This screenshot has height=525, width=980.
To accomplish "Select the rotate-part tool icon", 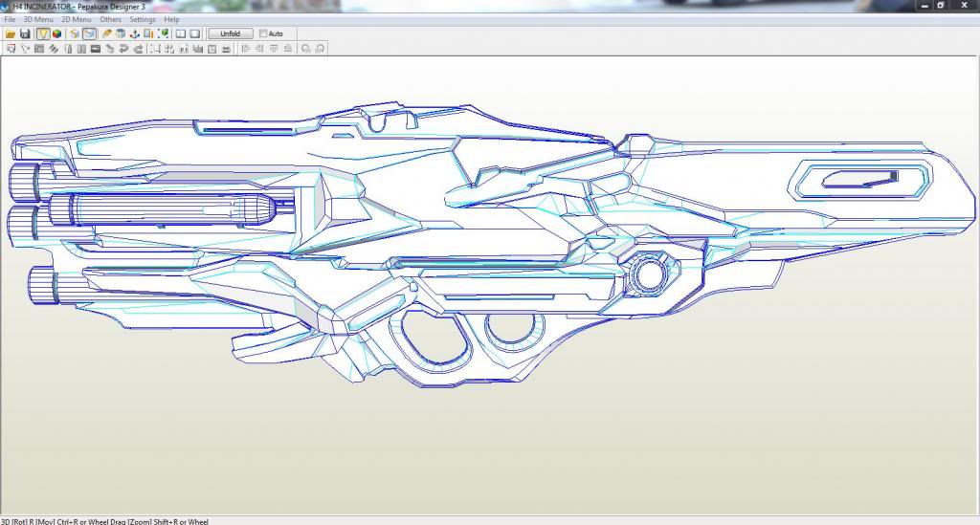I will coord(25,49).
